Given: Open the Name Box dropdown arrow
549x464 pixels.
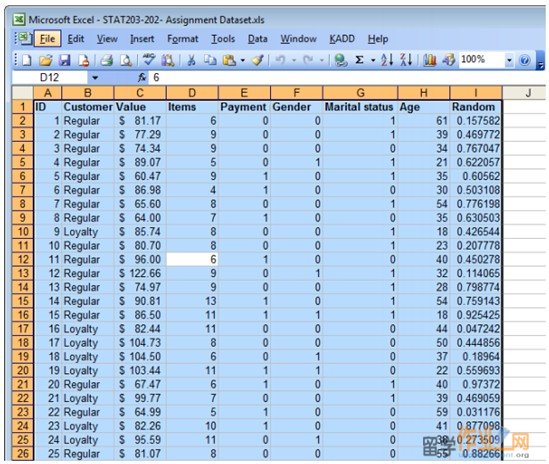Looking at the screenshot, I should [x=95, y=78].
